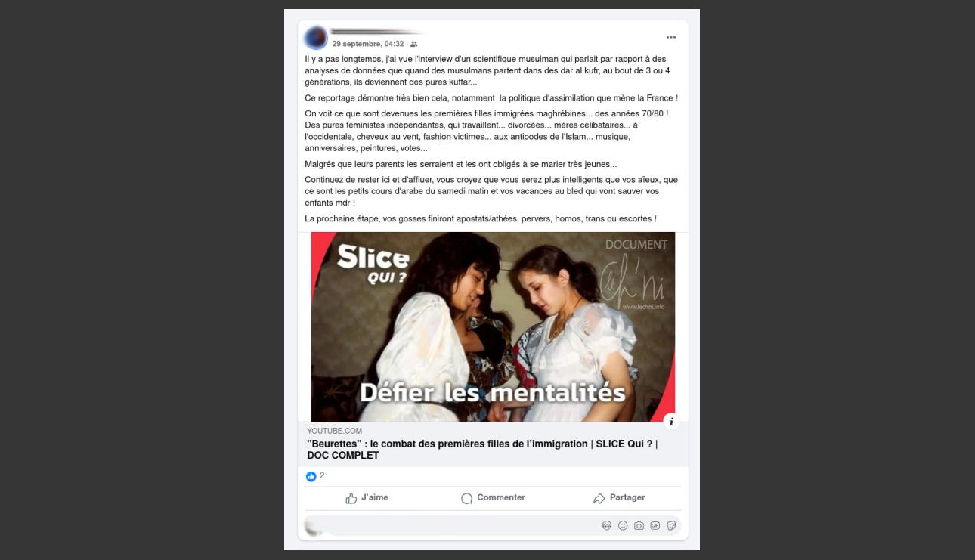Open the three-dot post options menu

point(670,37)
